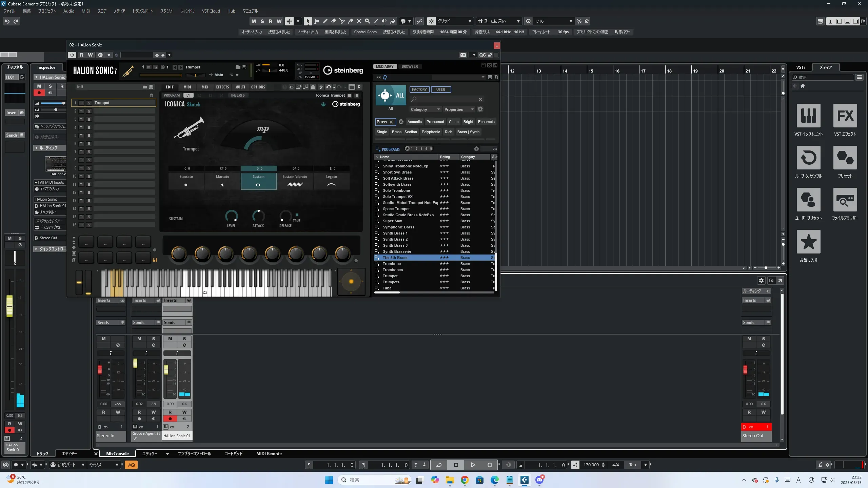Viewport: 868px width, 488px height.
Task: Toggle the cycle loop button in transport
Action: 439,465
